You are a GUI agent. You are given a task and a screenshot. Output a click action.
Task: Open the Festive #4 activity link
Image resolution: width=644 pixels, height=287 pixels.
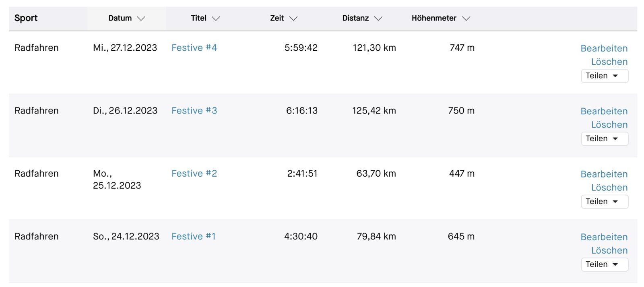[x=194, y=47]
